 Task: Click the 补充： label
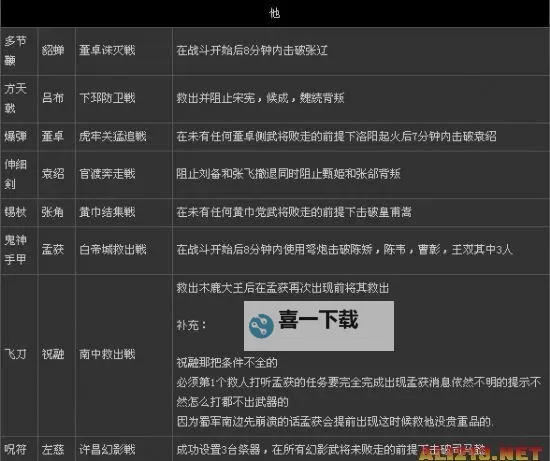(192, 325)
